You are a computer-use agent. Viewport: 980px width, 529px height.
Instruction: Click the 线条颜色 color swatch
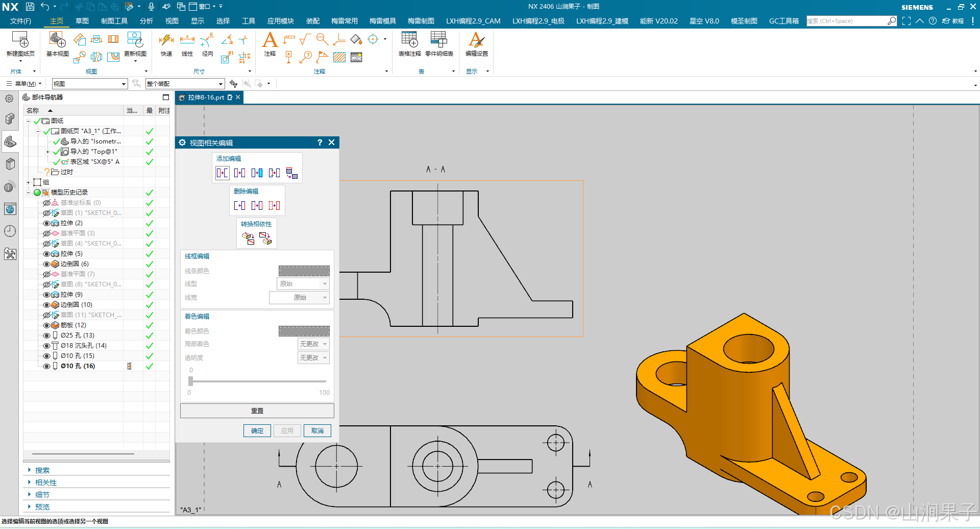[x=304, y=271]
